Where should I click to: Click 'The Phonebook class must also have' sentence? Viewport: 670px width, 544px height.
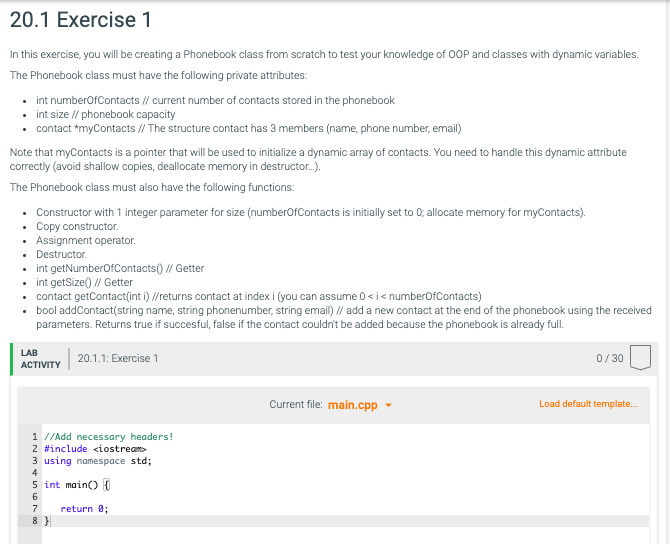click(x=152, y=188)
